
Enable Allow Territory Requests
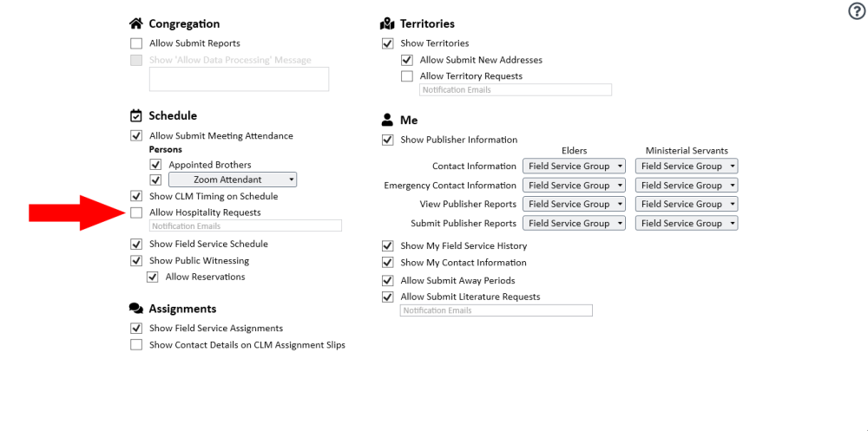point(407,76)
